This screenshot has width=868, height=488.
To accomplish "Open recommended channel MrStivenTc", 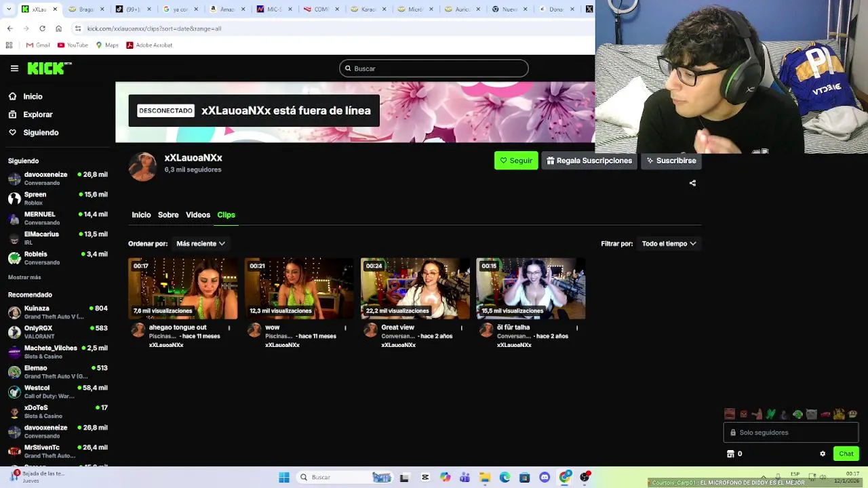I will point(58,451).
